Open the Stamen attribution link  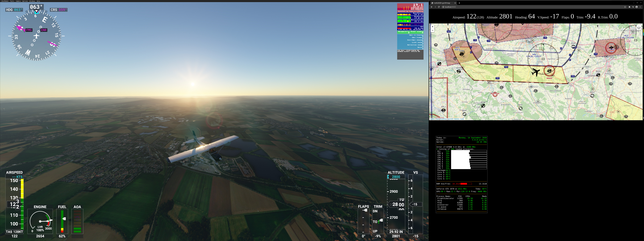pos(457,119)
